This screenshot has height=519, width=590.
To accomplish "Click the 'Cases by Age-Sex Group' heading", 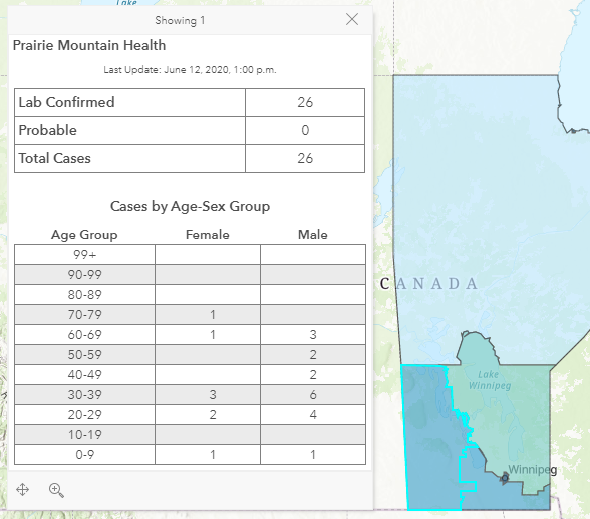I will pos(190,206).
